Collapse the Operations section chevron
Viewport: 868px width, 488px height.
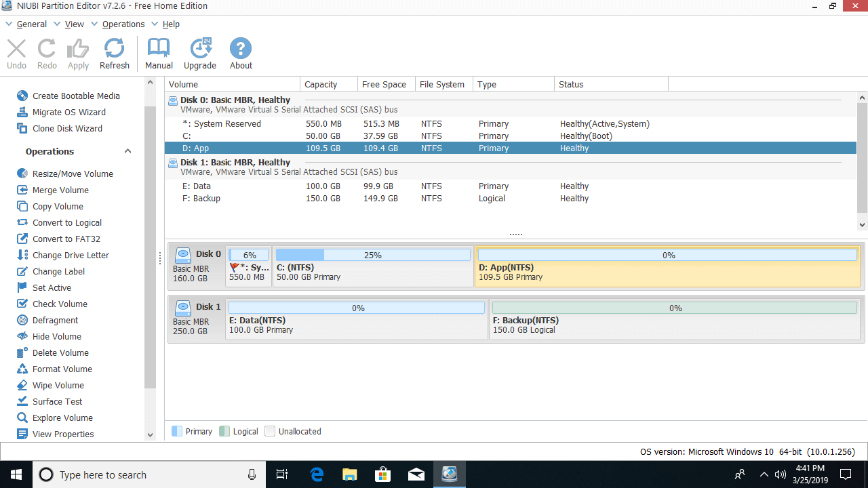(127, 151)
